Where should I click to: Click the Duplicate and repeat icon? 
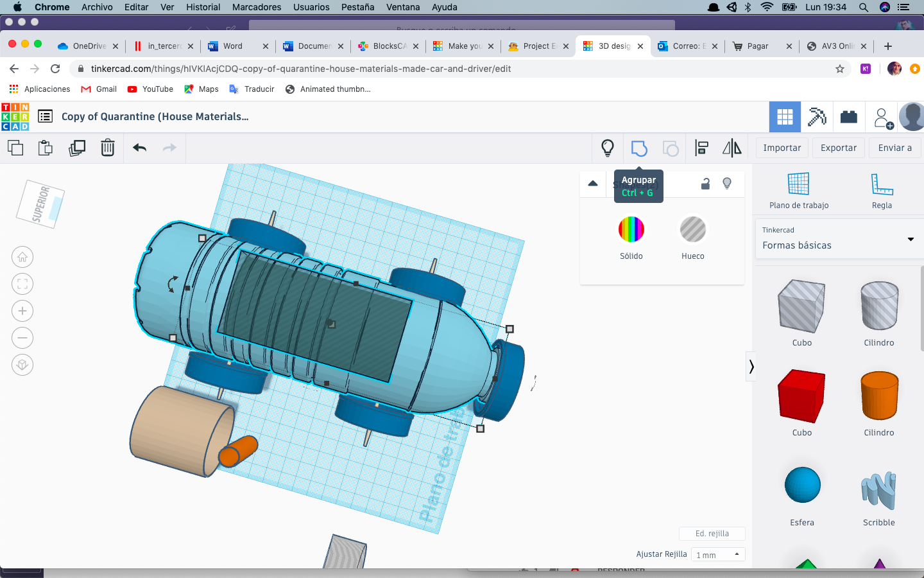(x=77, y=148)
